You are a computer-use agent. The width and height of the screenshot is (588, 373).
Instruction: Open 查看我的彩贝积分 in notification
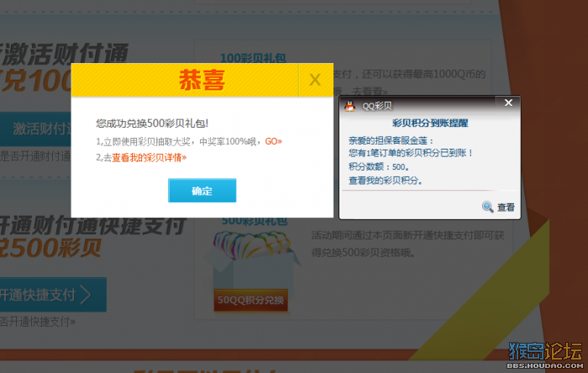point(386,181)
